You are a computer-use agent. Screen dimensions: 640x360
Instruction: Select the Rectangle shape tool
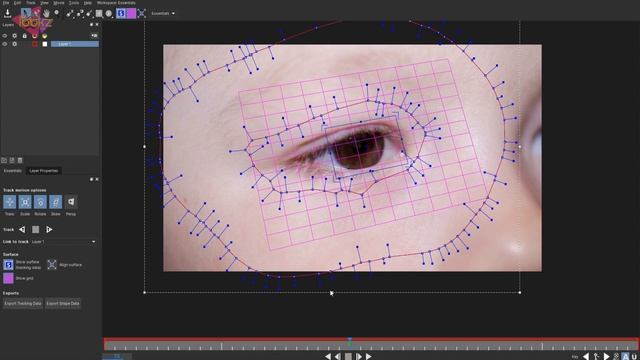[99, 13]
